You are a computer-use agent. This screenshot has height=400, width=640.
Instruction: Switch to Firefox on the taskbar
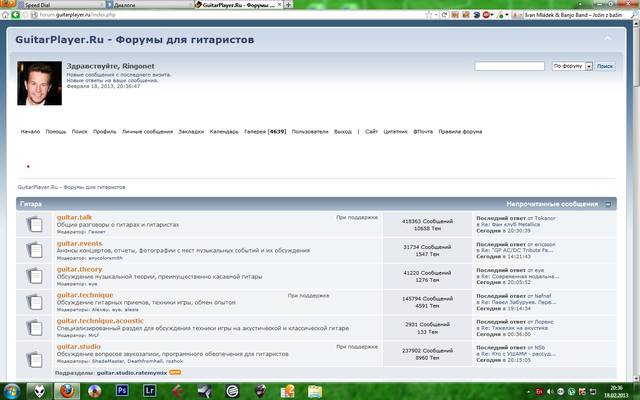pos(67,391)
